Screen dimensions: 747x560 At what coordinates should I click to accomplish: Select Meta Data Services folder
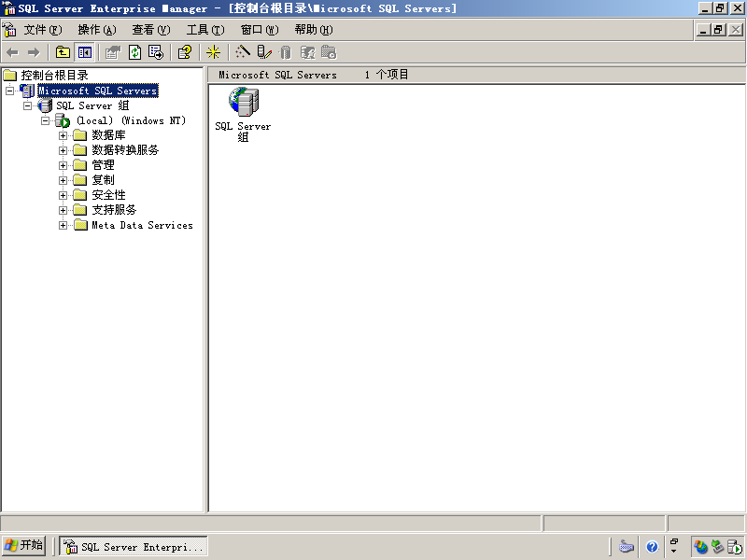tap(142, 225)
